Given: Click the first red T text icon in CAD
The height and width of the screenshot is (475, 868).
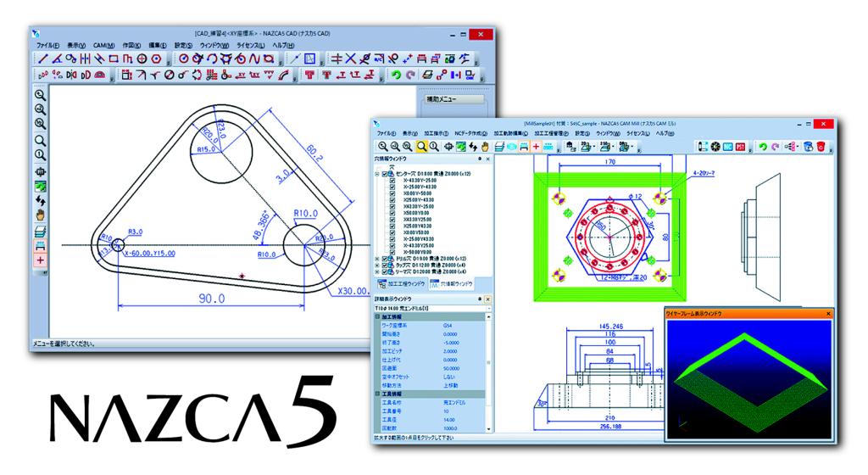Looking at the screenshot, I should [x=309, y=75].
